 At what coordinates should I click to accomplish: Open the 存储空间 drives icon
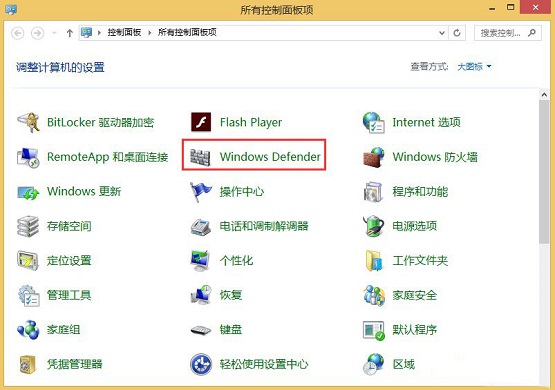pyautogui.click(x=28, y=226)
